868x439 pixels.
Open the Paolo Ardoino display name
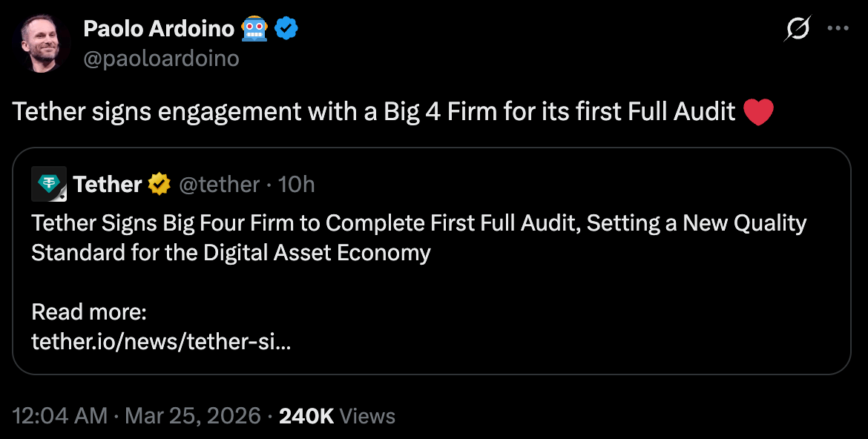coord(159,29)
